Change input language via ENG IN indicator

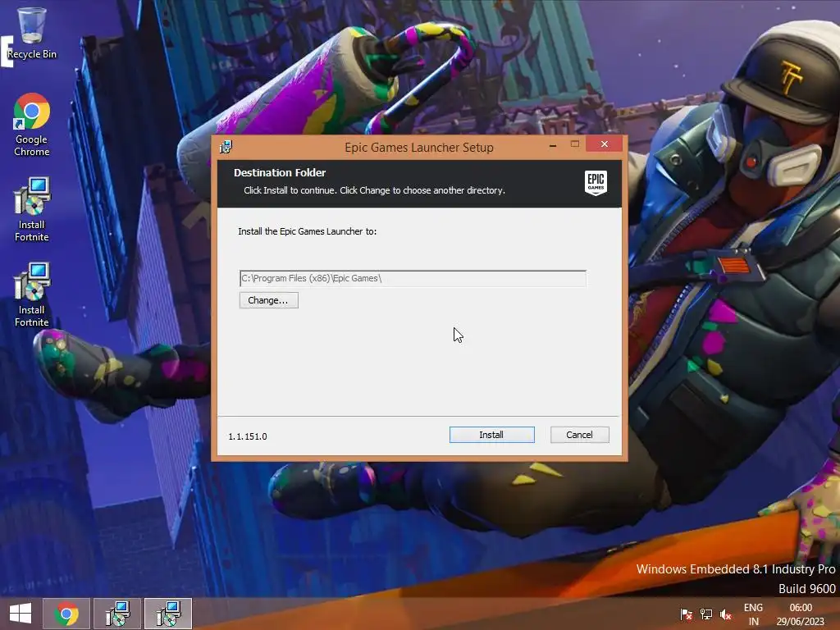[753, 614]
